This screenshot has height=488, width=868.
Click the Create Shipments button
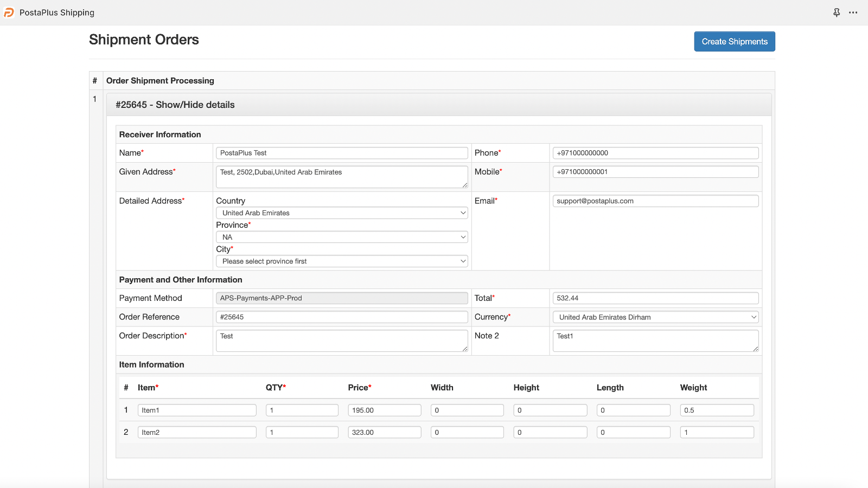coord(734,41)
